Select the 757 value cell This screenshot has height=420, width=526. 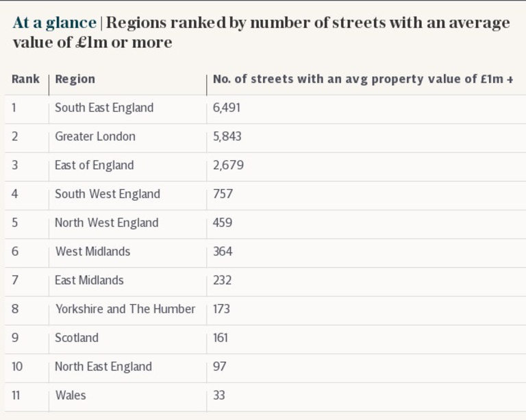pos(223,194)
